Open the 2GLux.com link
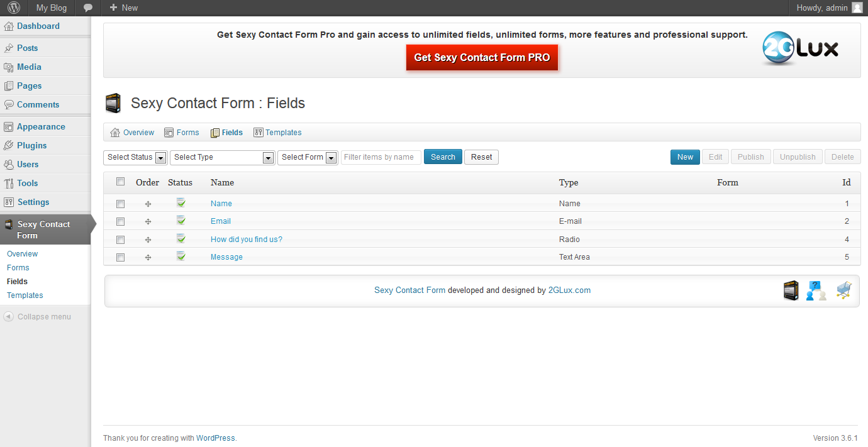 pos(569,290)
